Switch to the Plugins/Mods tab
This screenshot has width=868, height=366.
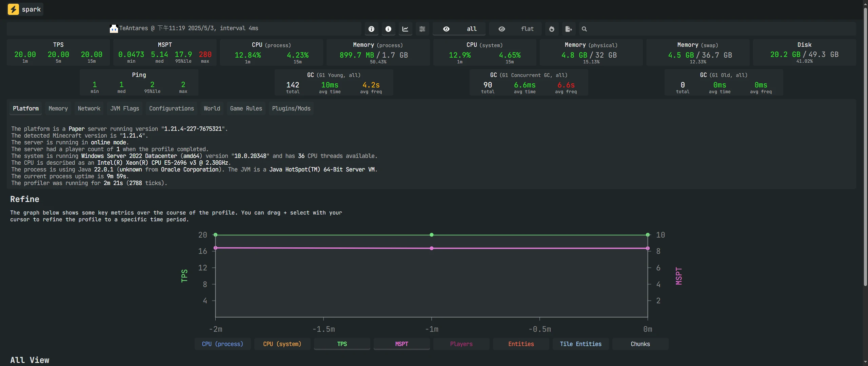[291, 108]
